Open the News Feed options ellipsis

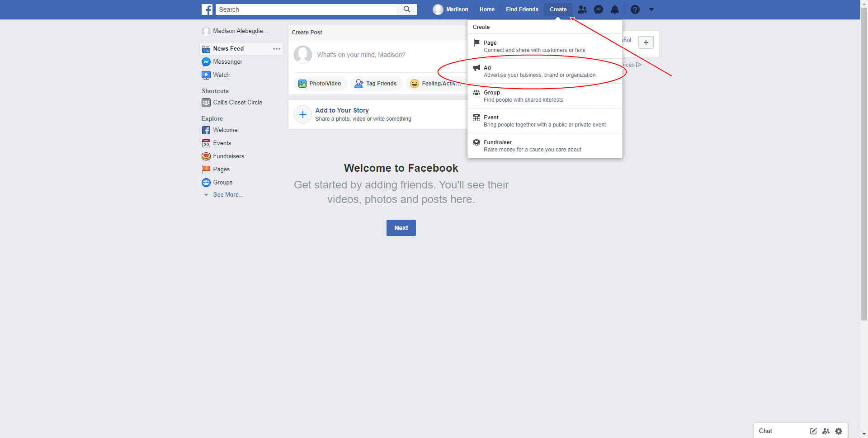coord(276,48)
